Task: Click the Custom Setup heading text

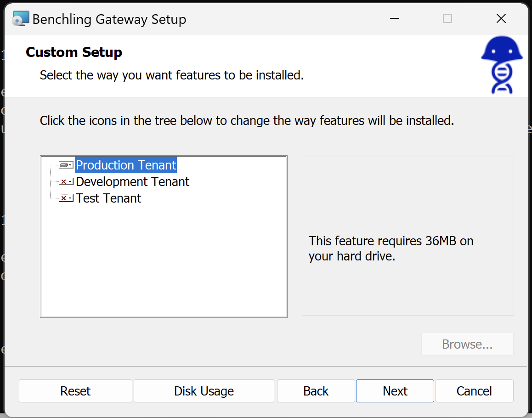Action: pyautogui.click(x=74, y=52)
